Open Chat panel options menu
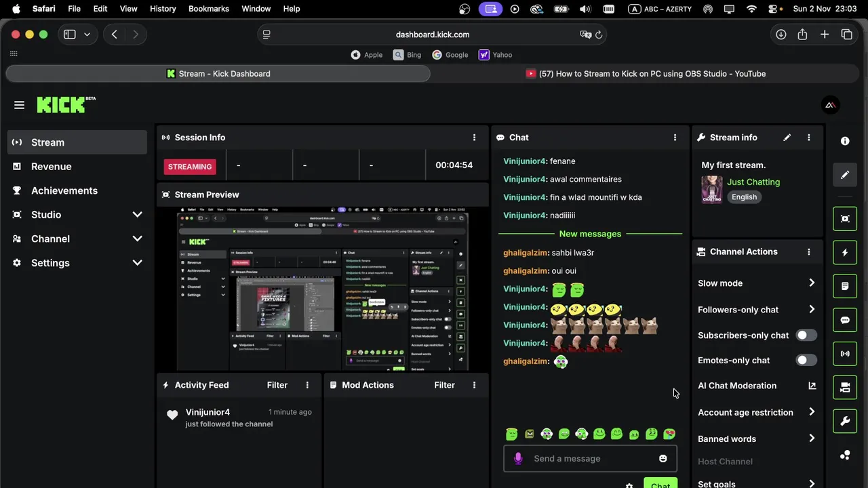 tap(675, 138)
